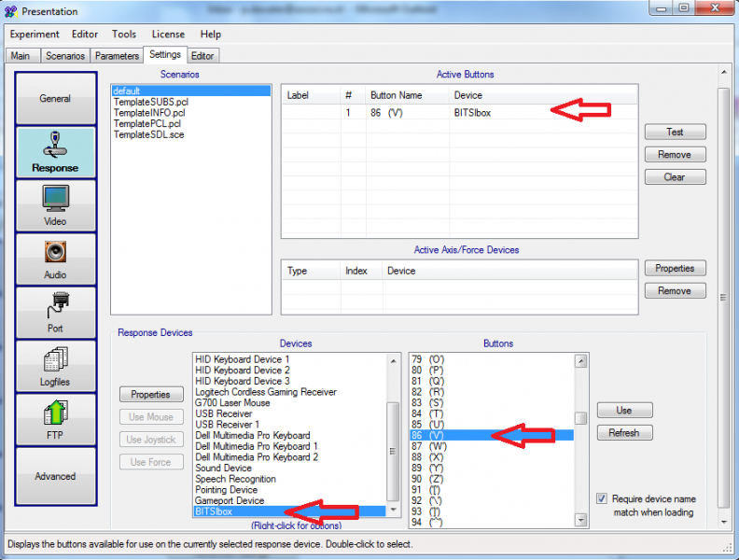The width and height of the screenshot is (739, 560).
Task: Open the Audio settings section
Action: (x=55, y=259)
